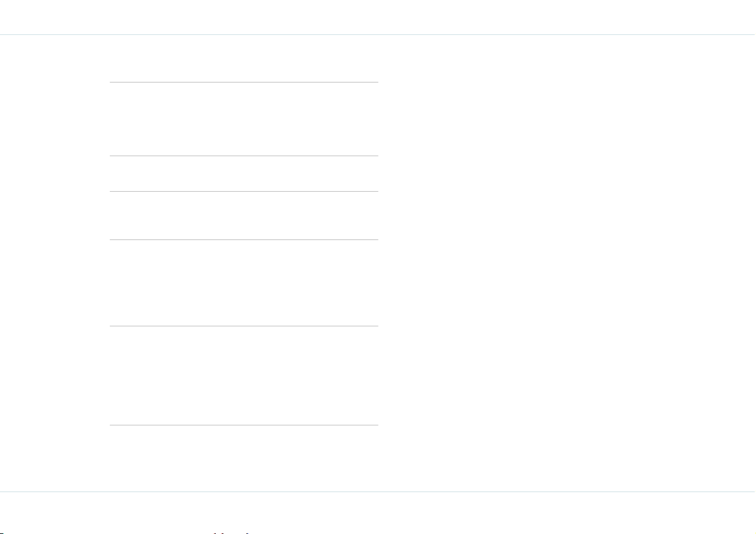Click the first gray divider in content column
756x534 pixels.
point(244,82)
